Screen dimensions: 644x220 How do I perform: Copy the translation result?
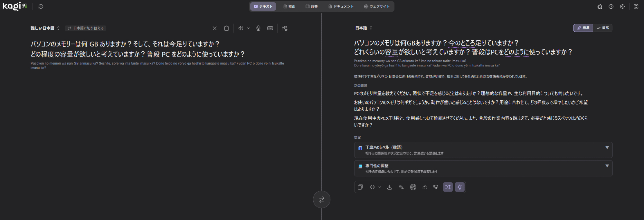click(x=360, y=187)
